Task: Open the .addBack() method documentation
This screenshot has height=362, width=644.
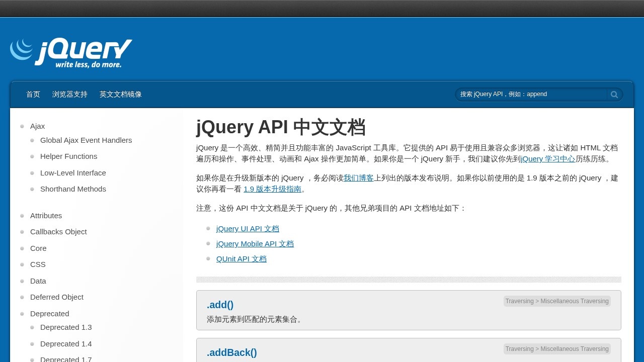Action: 231,352
